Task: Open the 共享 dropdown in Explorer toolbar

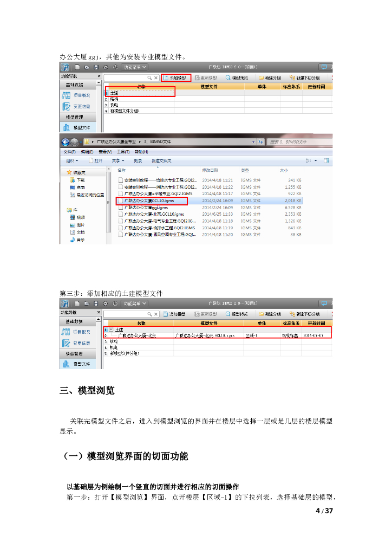Action: (118, 160)
